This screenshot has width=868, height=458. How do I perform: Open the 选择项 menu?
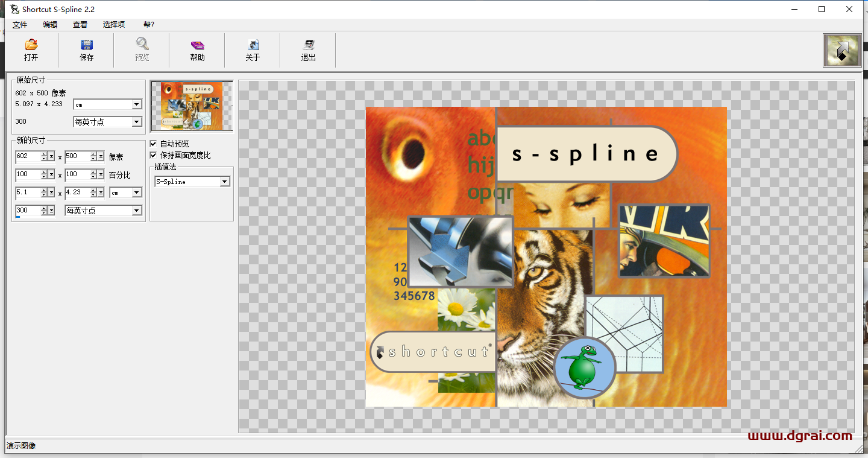click(114, 25)
